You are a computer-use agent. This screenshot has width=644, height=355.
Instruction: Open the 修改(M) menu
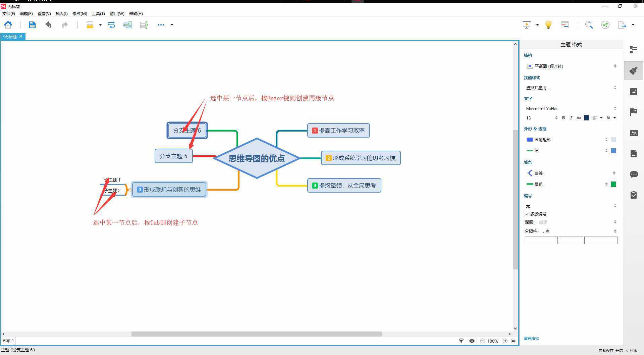79,14
